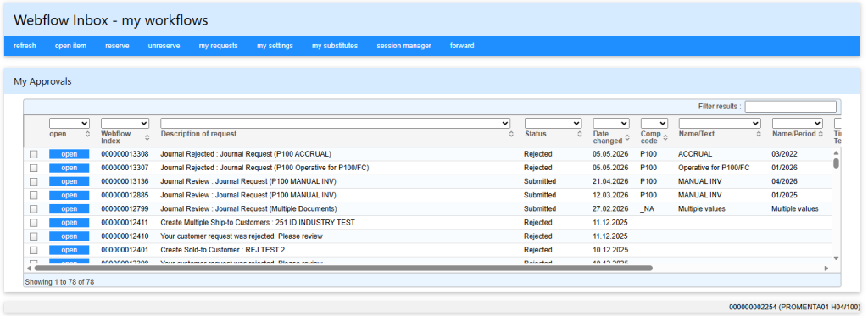
Task: Open request 000000012410 via open button
Action: pos(70,236)
